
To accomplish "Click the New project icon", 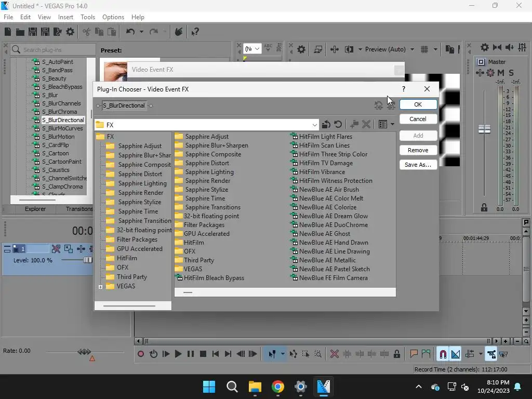I will [x=8, y=32].
